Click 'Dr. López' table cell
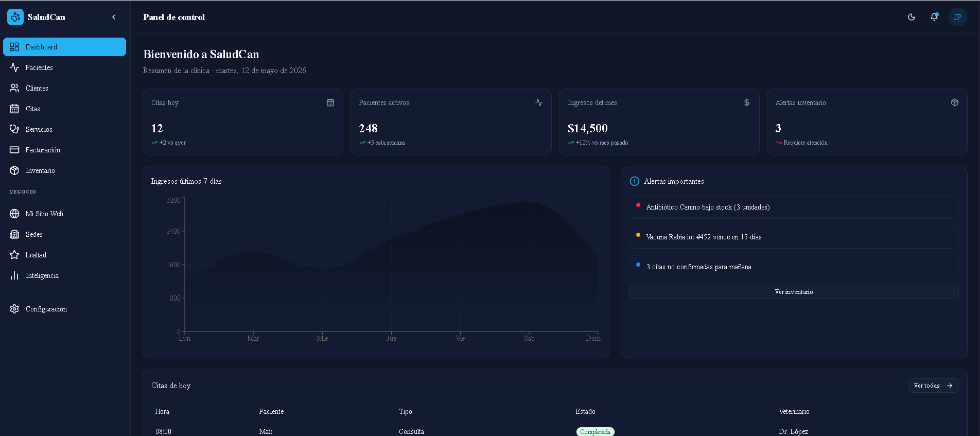The image size is (980, 436). click(793, 431)
